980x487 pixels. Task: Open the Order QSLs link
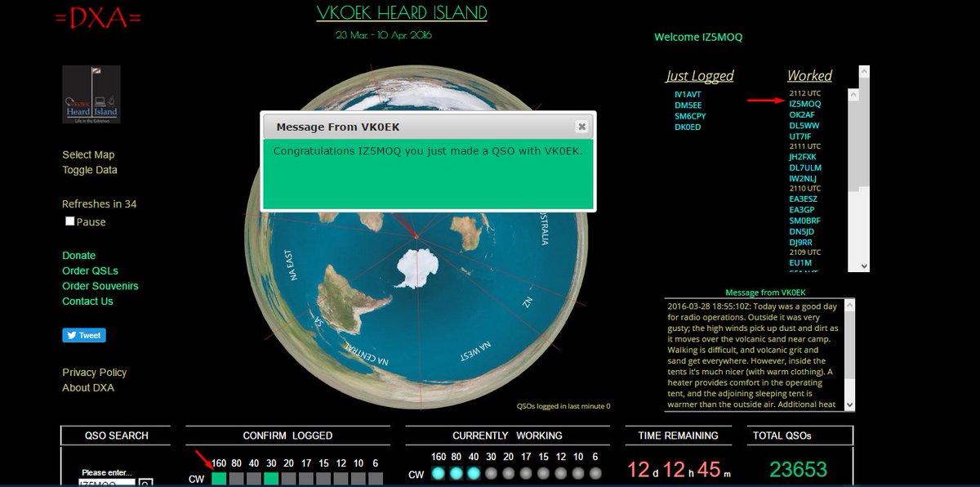[x=90, y=270]
